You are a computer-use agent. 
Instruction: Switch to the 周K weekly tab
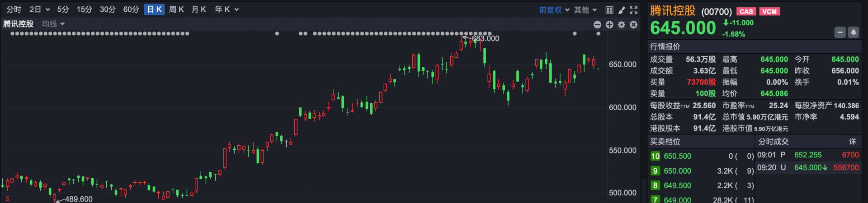(x=176, y=9)
